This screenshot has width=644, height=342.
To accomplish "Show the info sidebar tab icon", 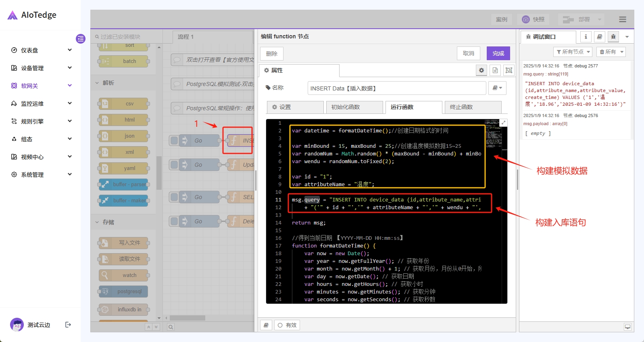I will coord(586,37).
